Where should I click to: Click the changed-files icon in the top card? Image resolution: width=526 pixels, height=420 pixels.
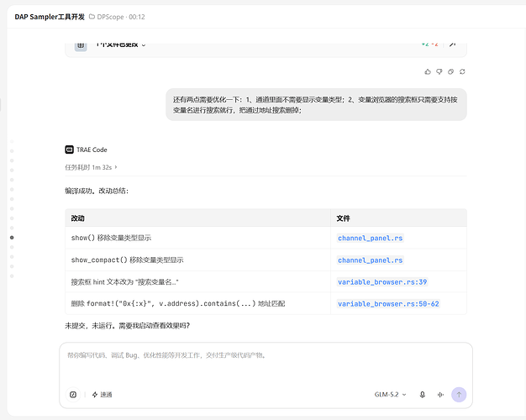[x=81, y=45]
